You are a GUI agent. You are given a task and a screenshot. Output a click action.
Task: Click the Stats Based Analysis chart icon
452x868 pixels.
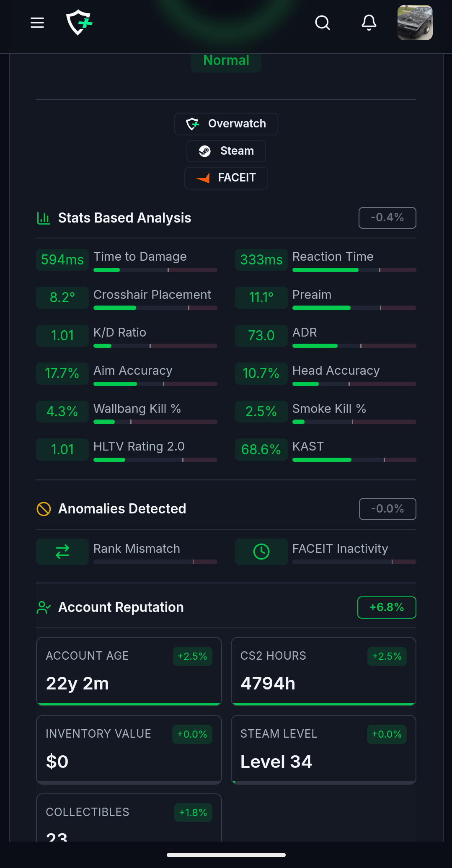[44, 218]
